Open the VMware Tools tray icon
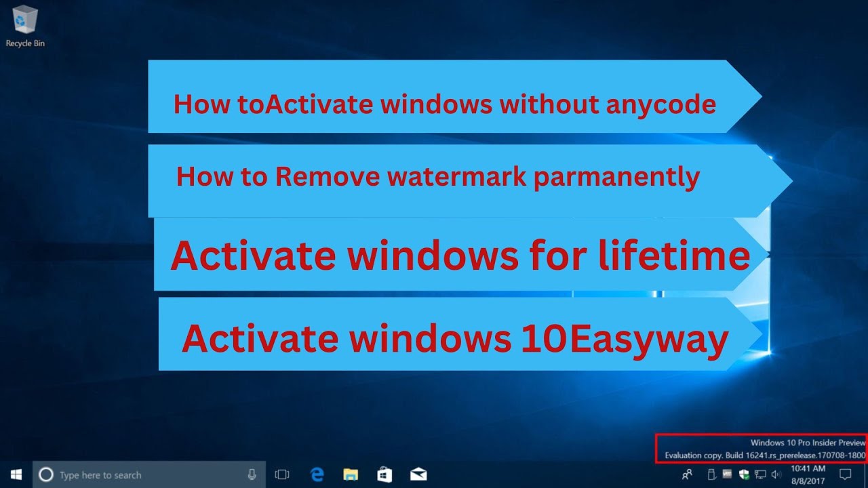The image size is (868, 488). (727, 474)
